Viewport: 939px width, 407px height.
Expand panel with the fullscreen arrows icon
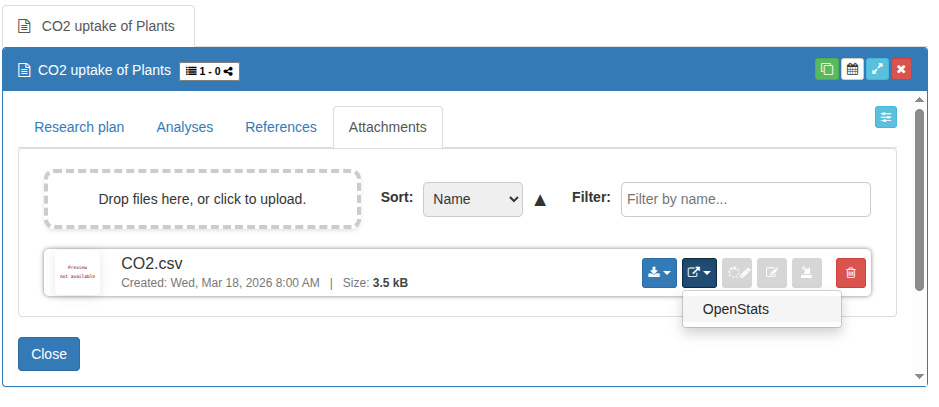[x=877, y=70]
